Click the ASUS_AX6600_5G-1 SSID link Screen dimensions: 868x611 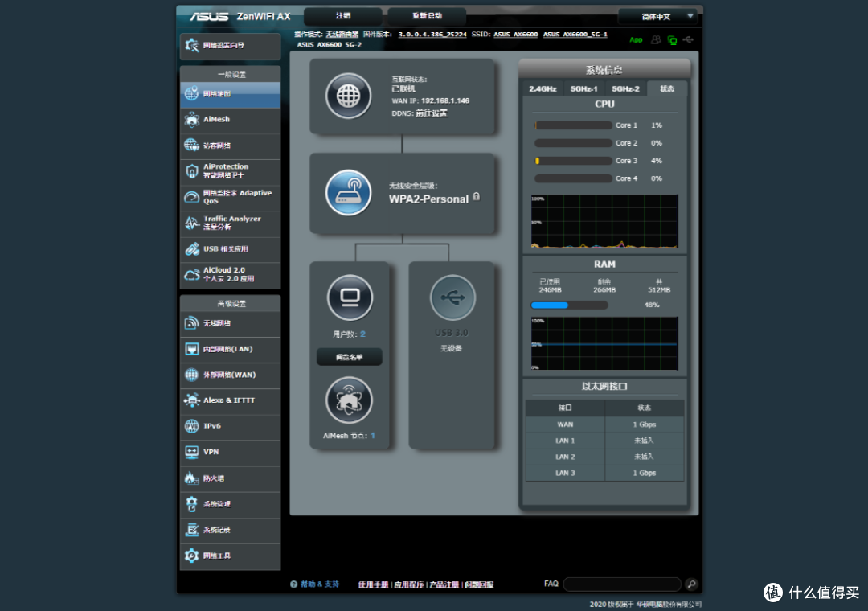(x=575, y=35)
